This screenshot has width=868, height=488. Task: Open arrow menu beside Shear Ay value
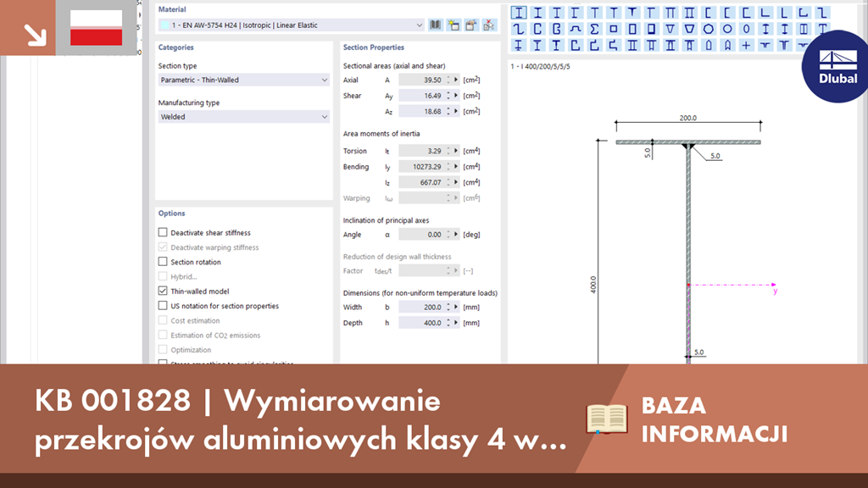click(x=456, y=96)
